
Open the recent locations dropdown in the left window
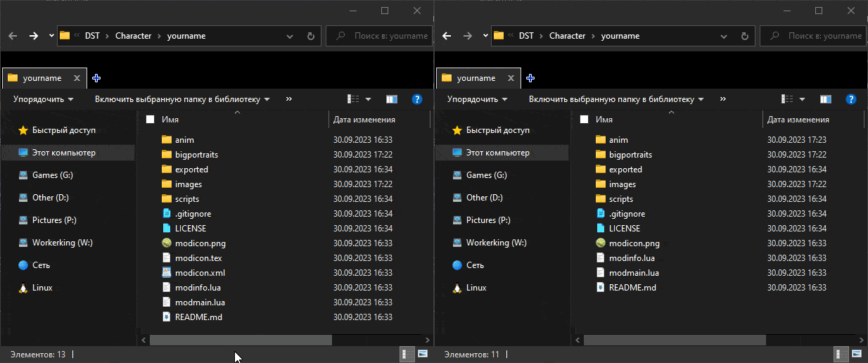51,36
